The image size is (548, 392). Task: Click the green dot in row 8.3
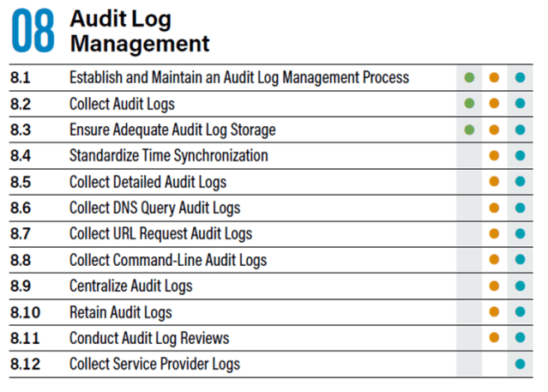(469, 130)
